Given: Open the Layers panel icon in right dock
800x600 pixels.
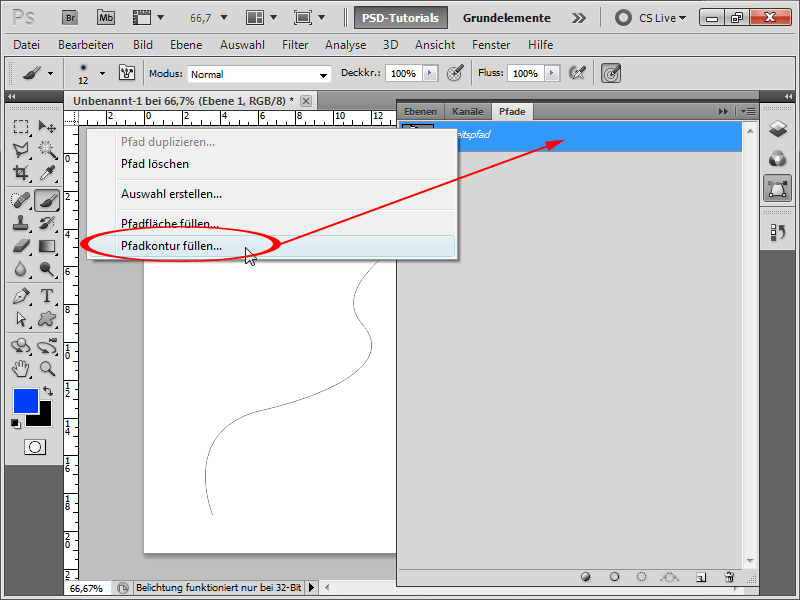Looking at the screenshot, I should [x=777, y=129].
